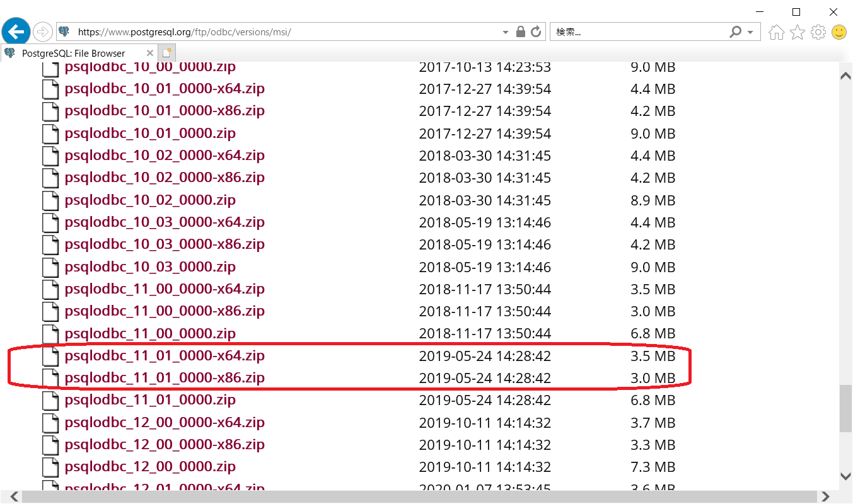Download psqlodbc_11_01_0000-x64.zip
The width and height of the screenshot is (853, 504).
(165, 355)
